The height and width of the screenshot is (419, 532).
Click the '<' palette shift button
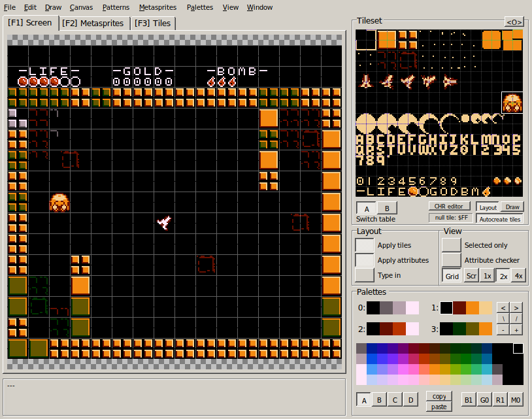(503, 308)
